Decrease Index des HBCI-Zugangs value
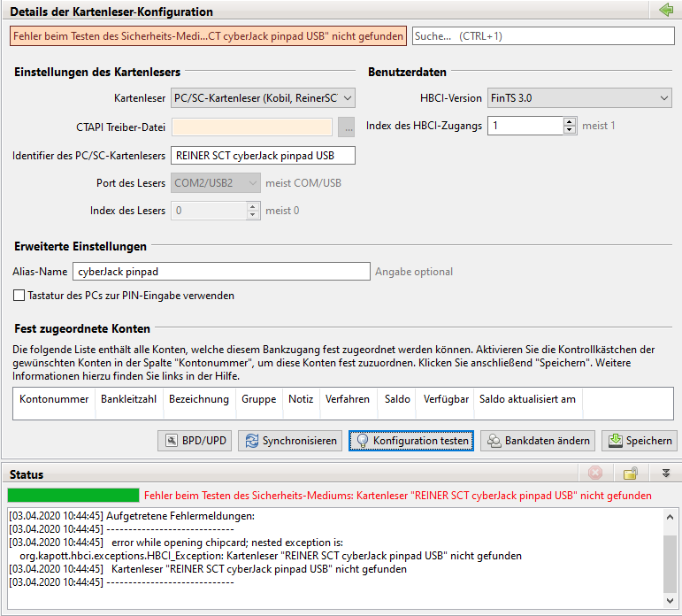Screen dimensions: 682x616 (570, 130)
